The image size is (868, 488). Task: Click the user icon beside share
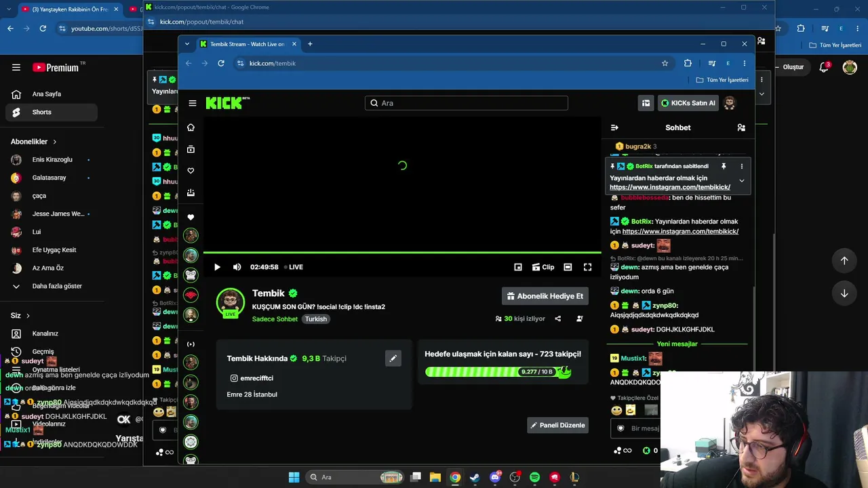[x=579, y=319]
